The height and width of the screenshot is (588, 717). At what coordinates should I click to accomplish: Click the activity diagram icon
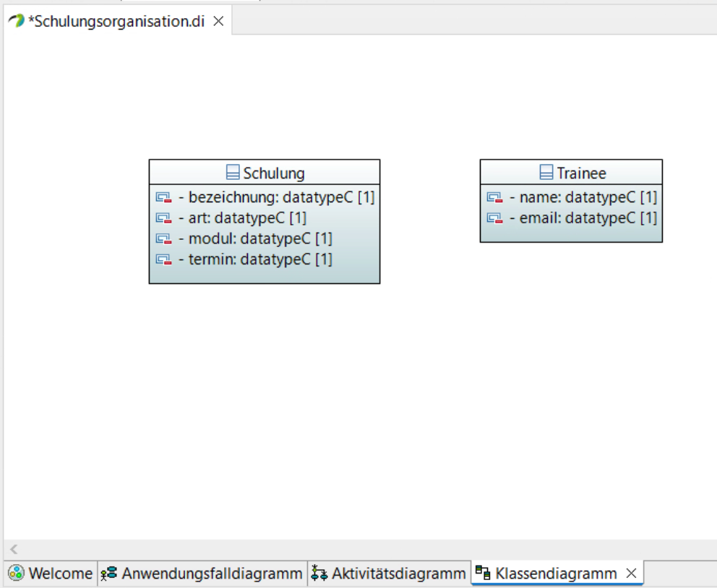pos(319,573)
